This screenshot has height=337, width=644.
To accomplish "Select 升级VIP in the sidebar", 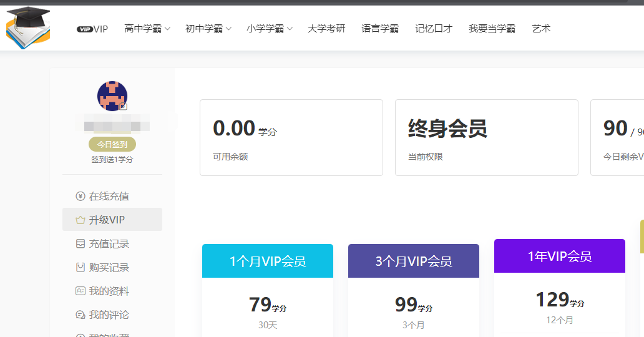I will 112,220.
